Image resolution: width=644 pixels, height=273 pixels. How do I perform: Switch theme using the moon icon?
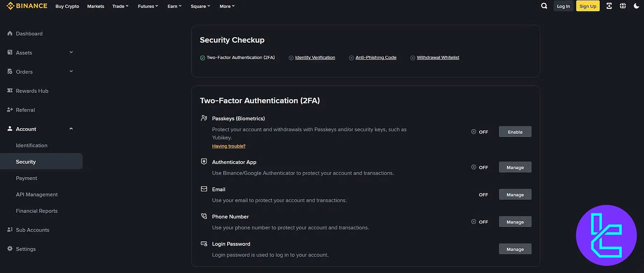pyautogui.click(x=636, y=6)
